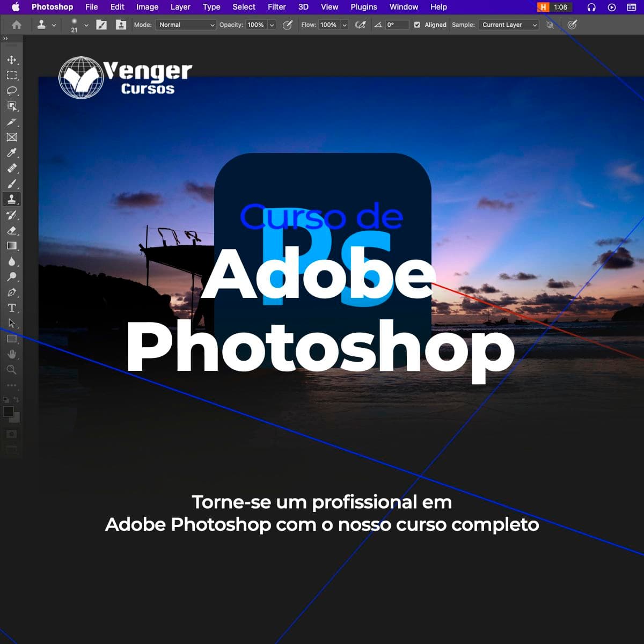Screen dimensions: 644x644
Task: Select the Spot Healing Brush tool
Action: (12, 169)
